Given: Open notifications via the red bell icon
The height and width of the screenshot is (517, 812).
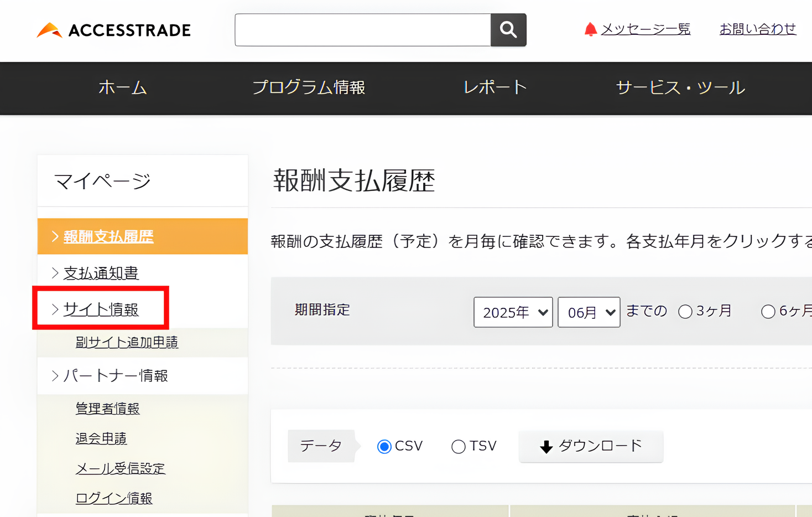Looking at the screenshot, I should [x=590, y=29].
